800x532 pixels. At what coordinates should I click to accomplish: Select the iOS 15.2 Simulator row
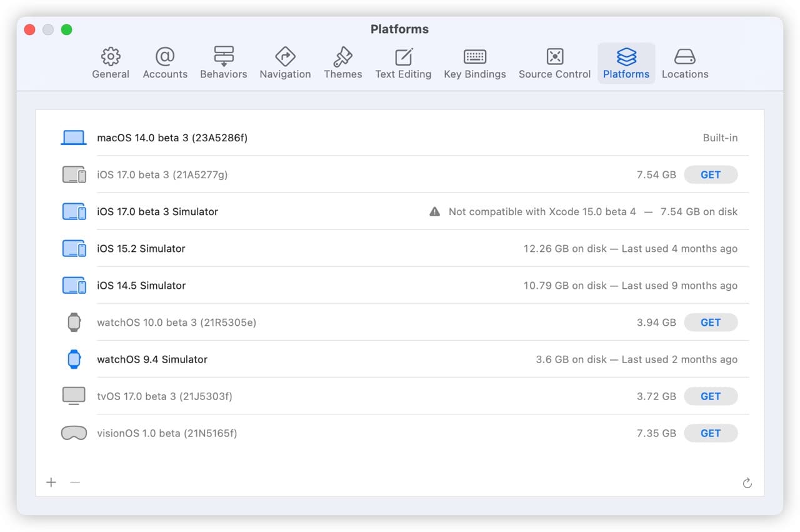click(400, 248)
